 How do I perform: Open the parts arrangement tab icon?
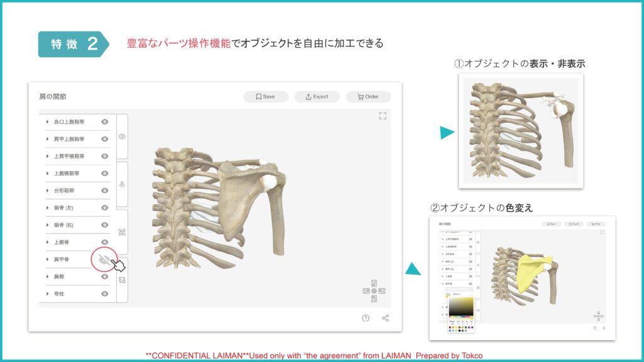coord(122,280)
